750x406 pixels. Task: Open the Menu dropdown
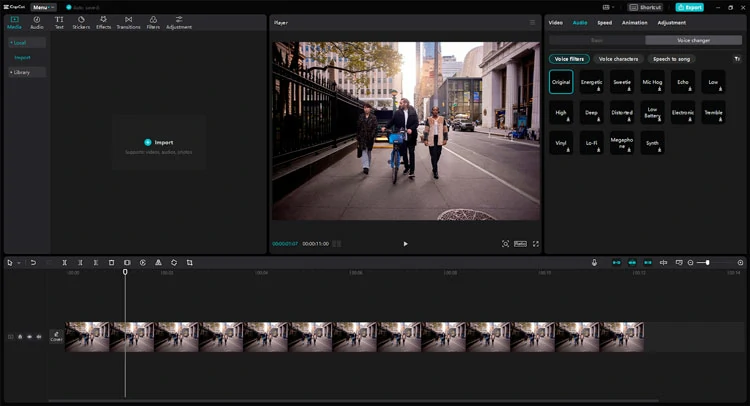coord(43,7)
